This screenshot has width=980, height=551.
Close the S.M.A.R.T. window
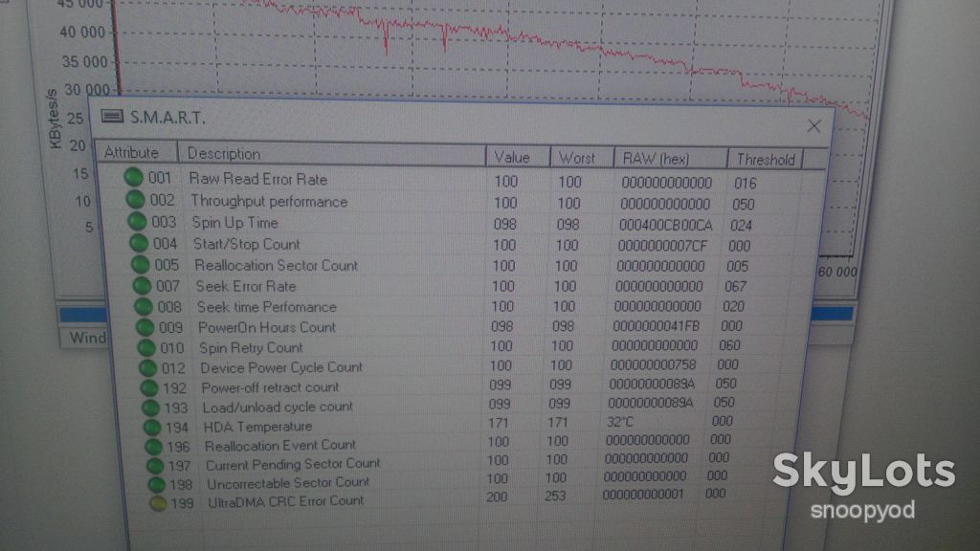pyautogui.click(x=813, y=126)
